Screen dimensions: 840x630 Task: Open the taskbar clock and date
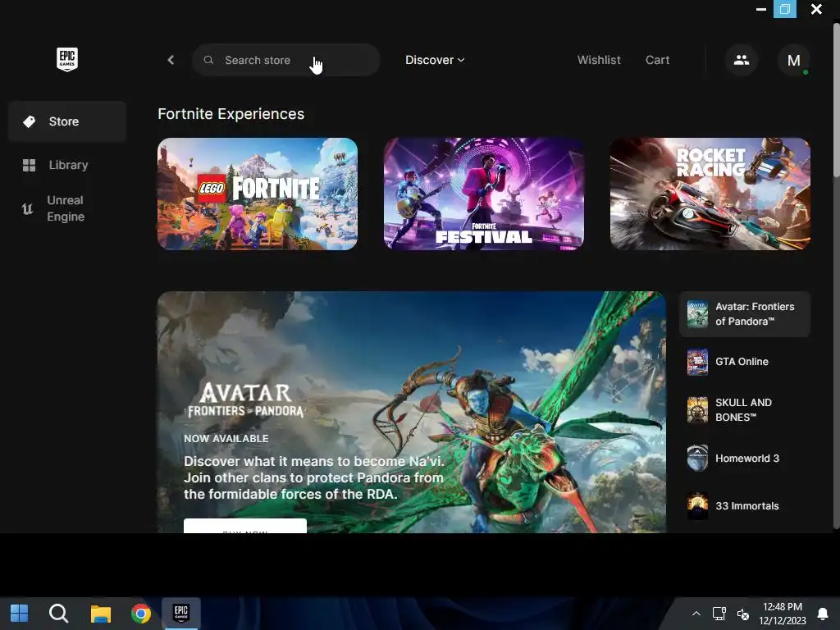[x=782, y=614]
